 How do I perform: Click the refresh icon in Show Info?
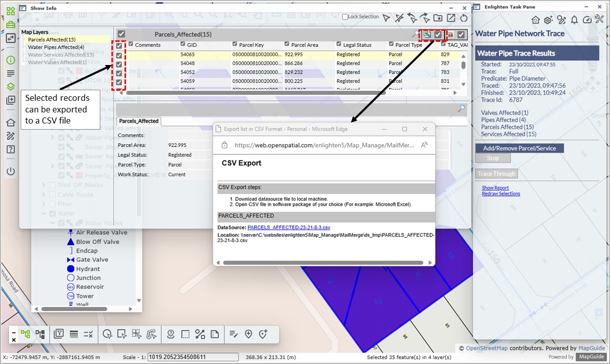(463, 18)
